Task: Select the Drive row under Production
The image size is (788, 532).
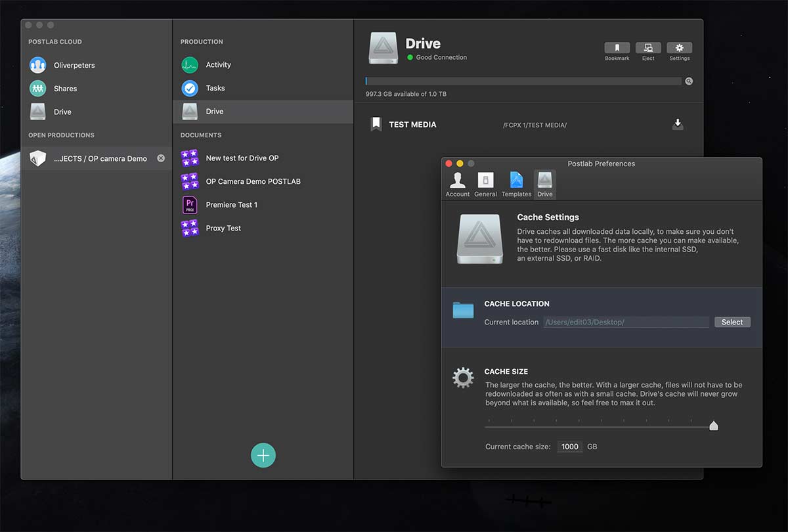Action: click(x=263, y=111)
